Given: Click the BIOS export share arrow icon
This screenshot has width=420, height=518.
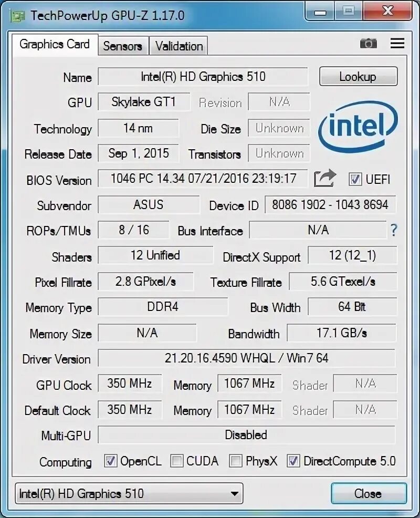Looking at the screenshot, I should click(325, 178).
